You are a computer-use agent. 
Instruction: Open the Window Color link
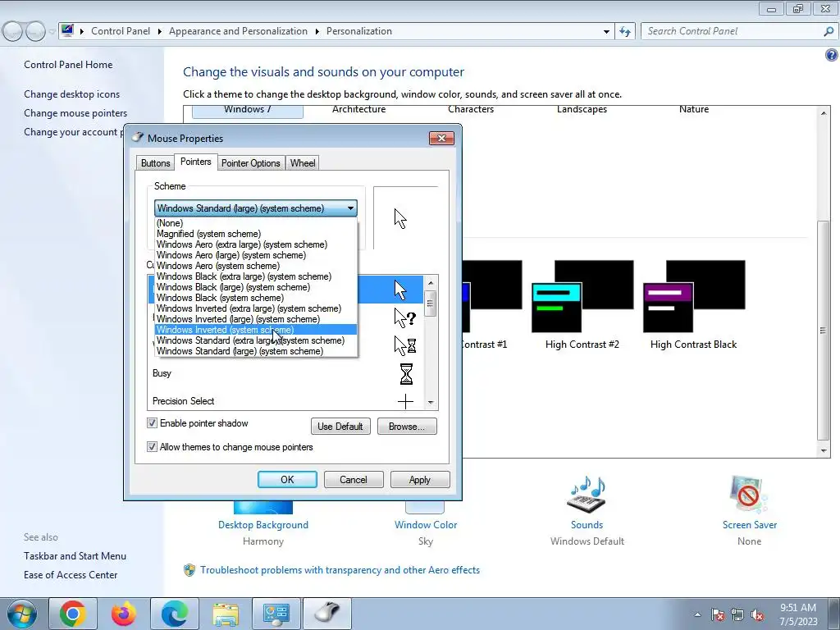[x=426, y=525]
